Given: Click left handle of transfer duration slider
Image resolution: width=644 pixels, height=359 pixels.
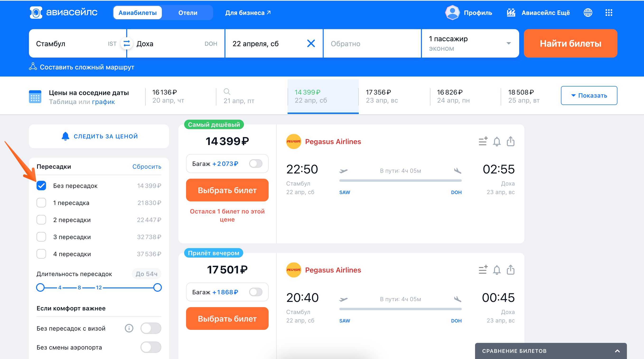Looking at the screenshot, I should click(x=40, y=287).
